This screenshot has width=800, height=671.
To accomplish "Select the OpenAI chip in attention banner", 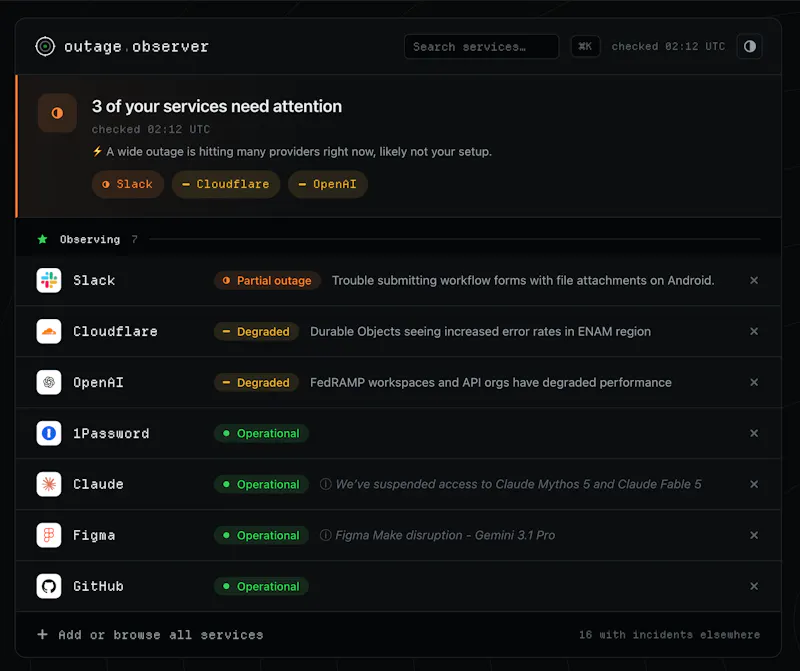I will coord(328,184).
